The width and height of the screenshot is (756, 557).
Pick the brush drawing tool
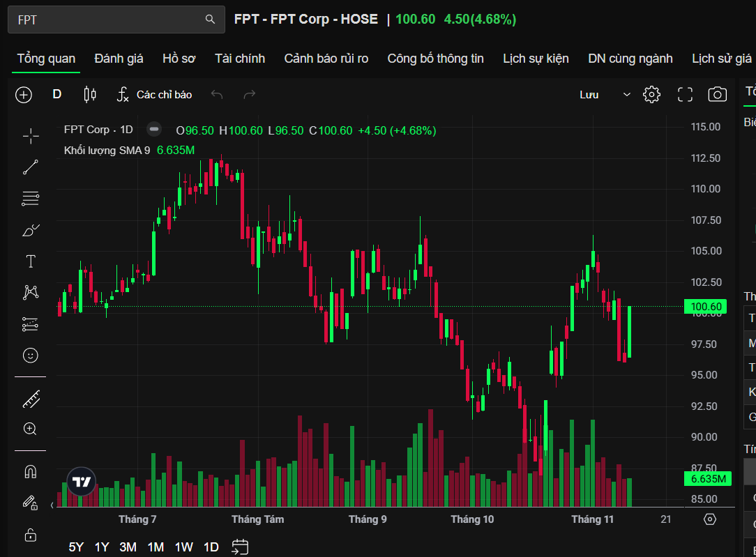30,230
